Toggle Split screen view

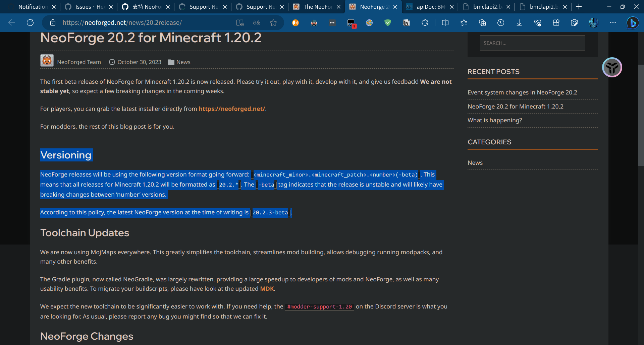point(445,22)
